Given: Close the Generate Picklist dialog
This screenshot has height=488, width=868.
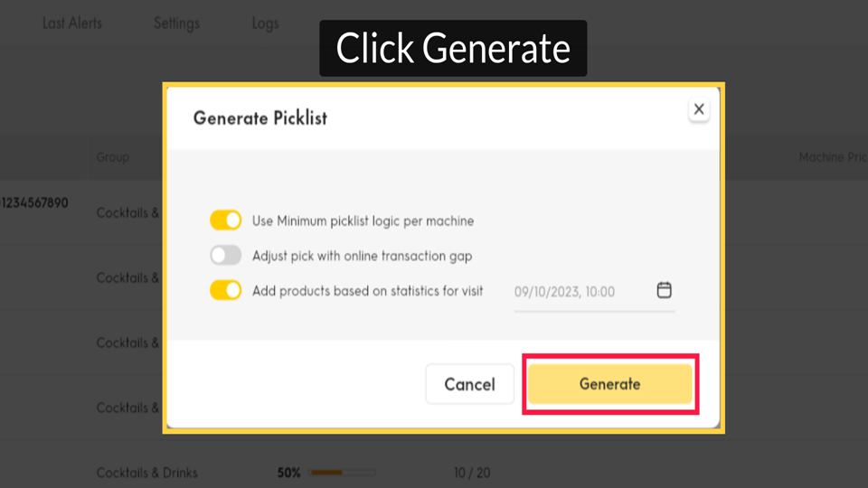Looking at the screenshot, I should pyautogui.click(x=699, y=109).
